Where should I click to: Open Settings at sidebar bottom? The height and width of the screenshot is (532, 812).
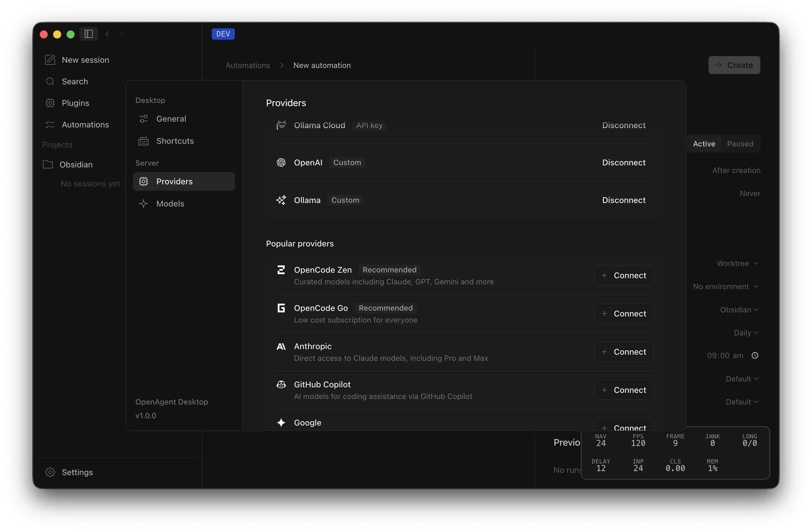point(77,472)
